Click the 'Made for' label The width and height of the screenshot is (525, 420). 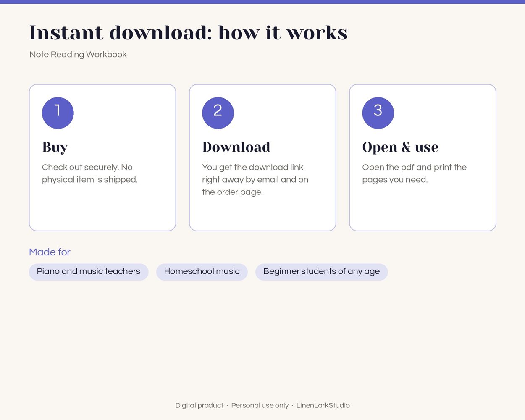(50, 252)
